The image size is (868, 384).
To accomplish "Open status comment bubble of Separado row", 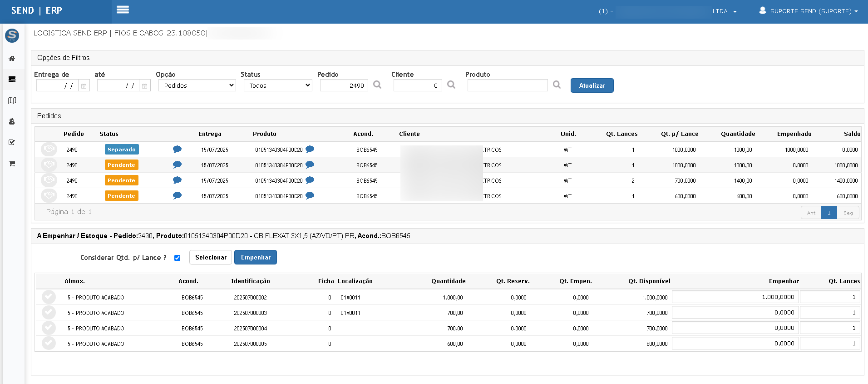I will 177,150.
